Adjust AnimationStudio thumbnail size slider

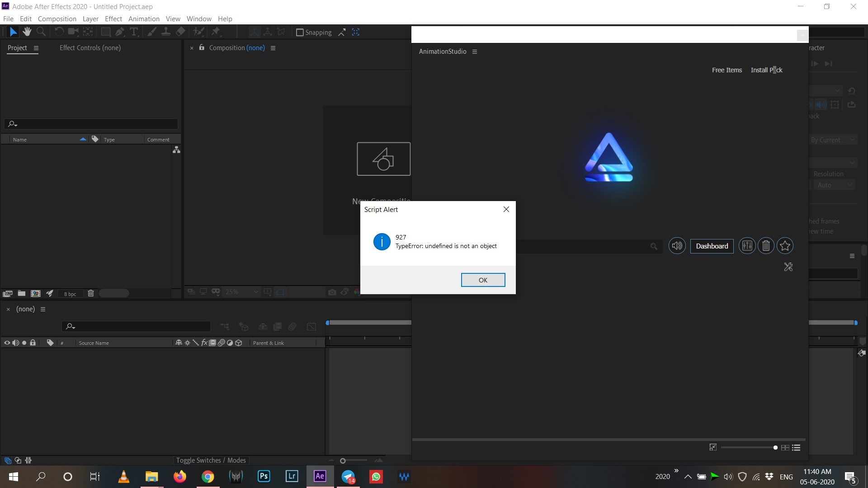pos(775,447)
